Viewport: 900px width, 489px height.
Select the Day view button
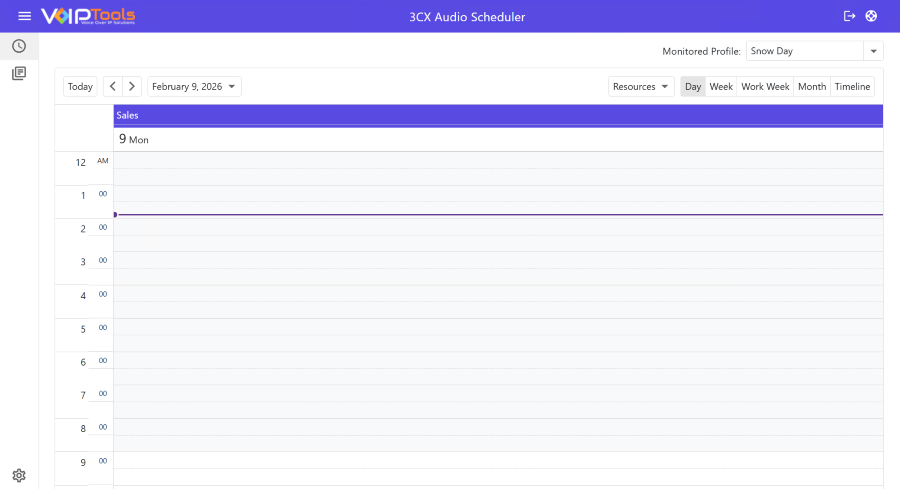(x=693, y=87)
